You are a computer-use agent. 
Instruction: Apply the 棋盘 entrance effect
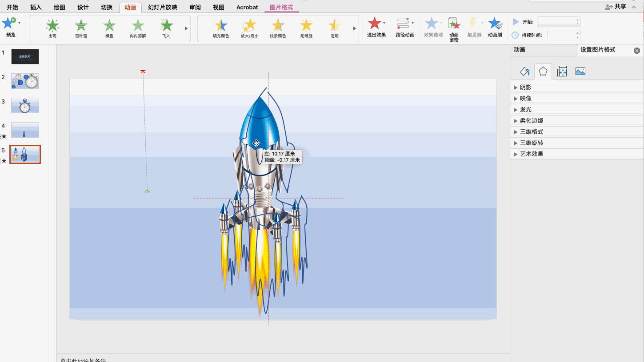[109, 28]
